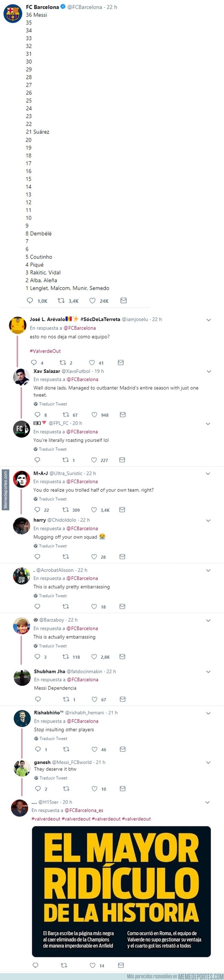224x980 pixels.
Task: Reply to ganesh's 'They deserve it btw' tweet
Action: 37,789
